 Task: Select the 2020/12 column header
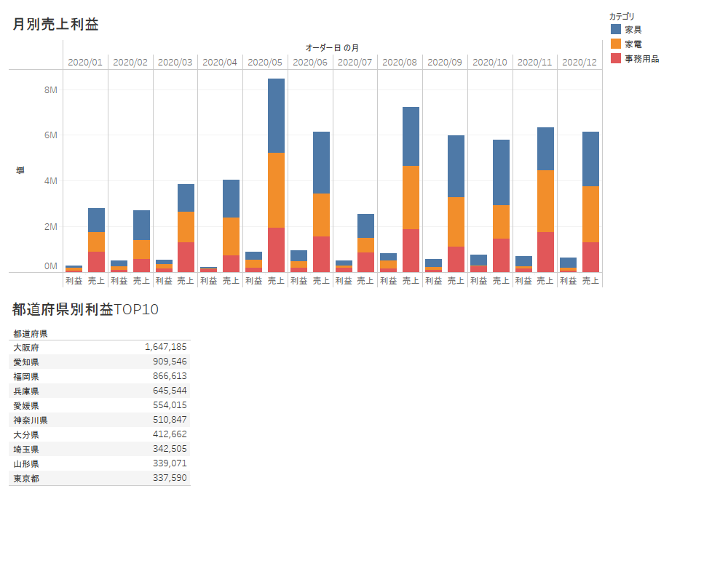pyautogui.click(x=579, y=62)
